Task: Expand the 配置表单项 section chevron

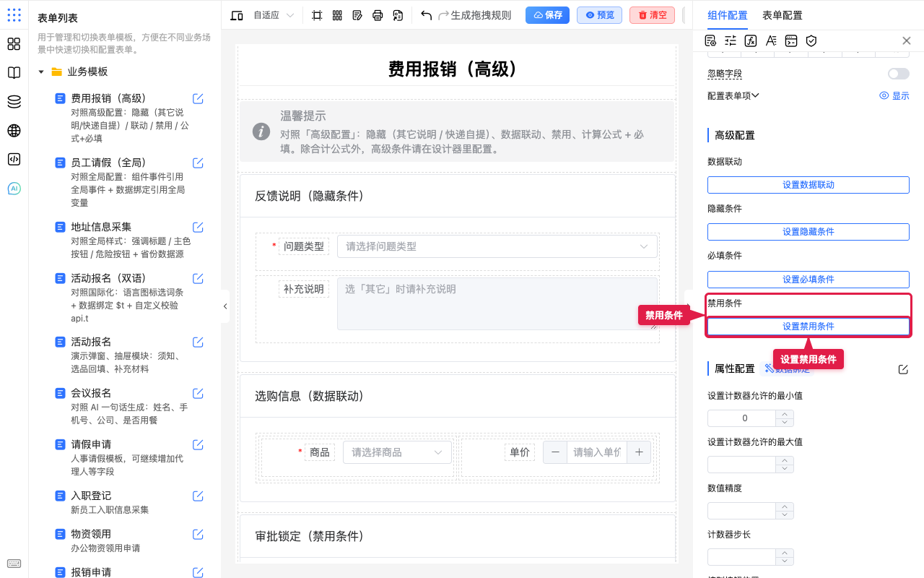Action: (x=756, y=95)
